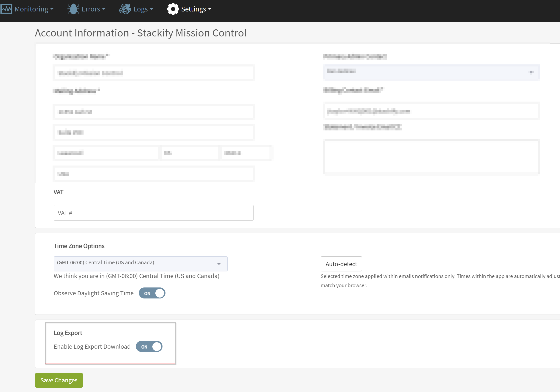Image resolution: width=560 pixels, height=392 pixels.
Task: Expand the Settings dropdown caret
Action: pyautogui.click(x=210, y=9)
